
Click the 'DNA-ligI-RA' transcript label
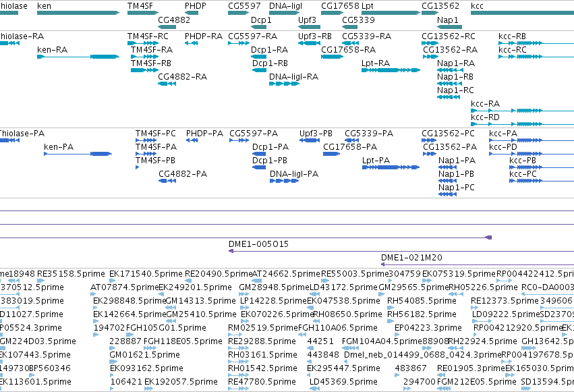[293, 77]
